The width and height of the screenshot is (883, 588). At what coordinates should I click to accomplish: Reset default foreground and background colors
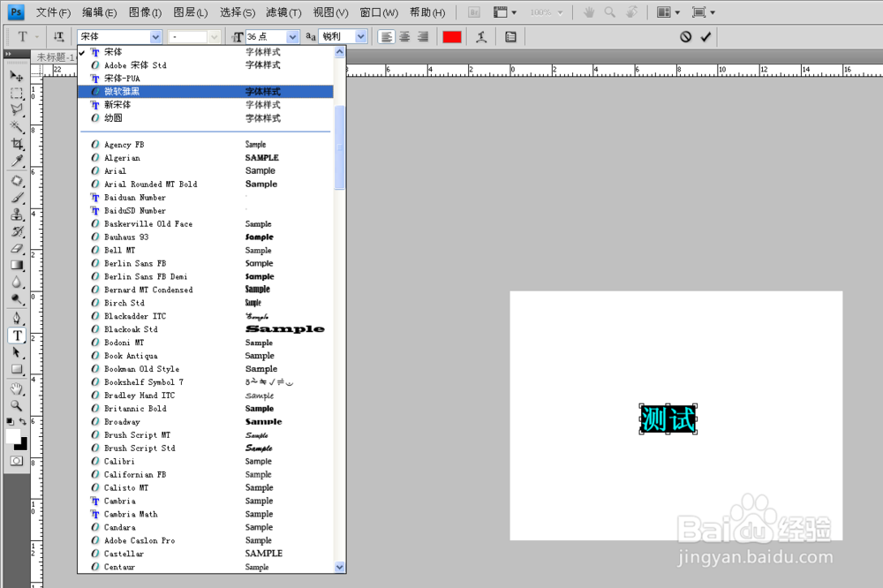(10, 421)
